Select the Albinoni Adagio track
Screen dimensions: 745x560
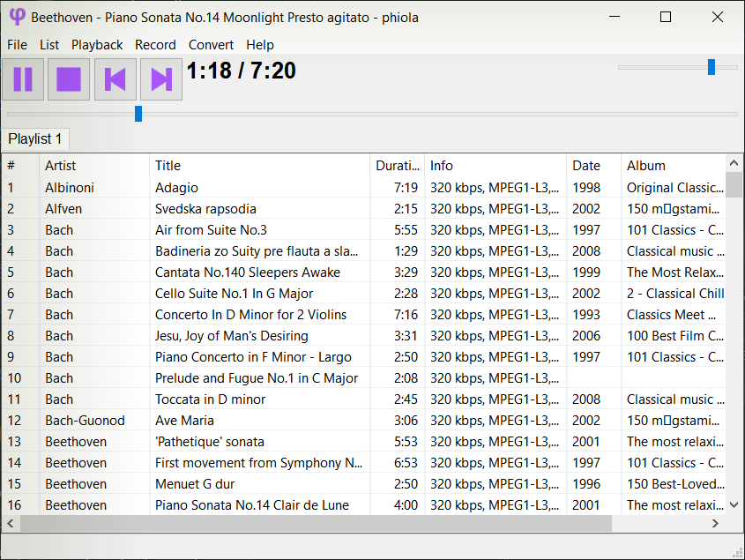tap(176, 188)
